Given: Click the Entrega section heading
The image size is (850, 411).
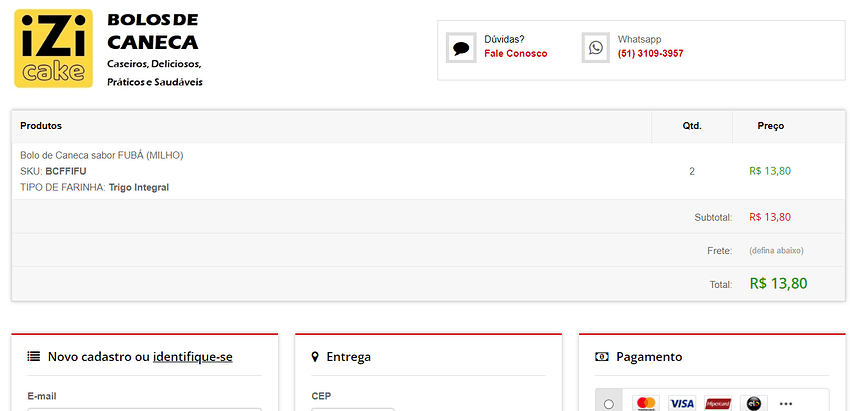Looking at the screenshot, I should click(349, 357).
